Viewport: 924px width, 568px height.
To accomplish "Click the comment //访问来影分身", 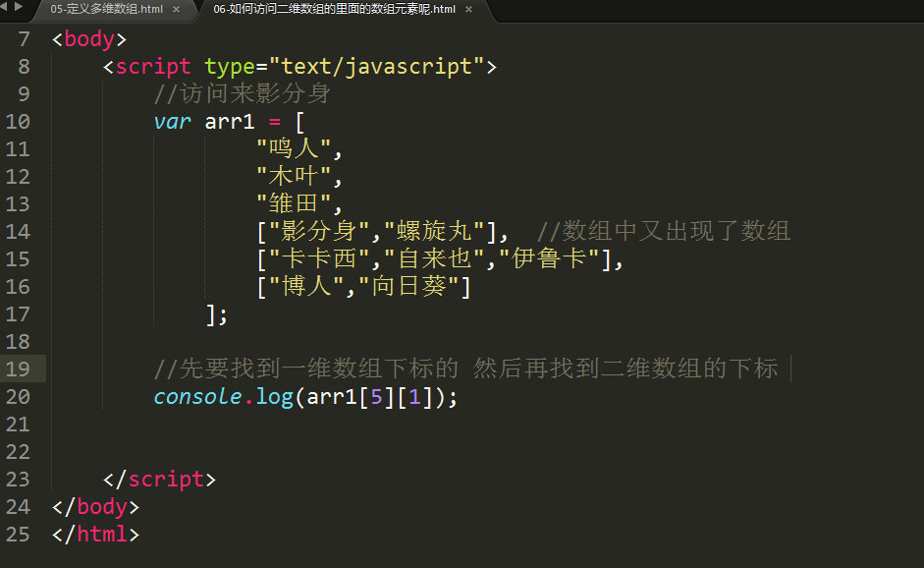I will [243, 93].
